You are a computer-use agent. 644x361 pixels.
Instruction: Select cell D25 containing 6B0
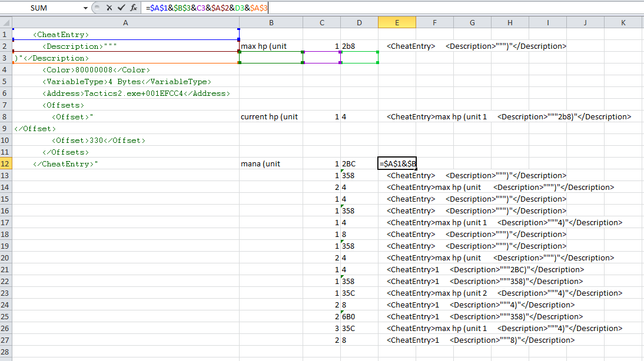pyautogui.click(x=359, y=316)
